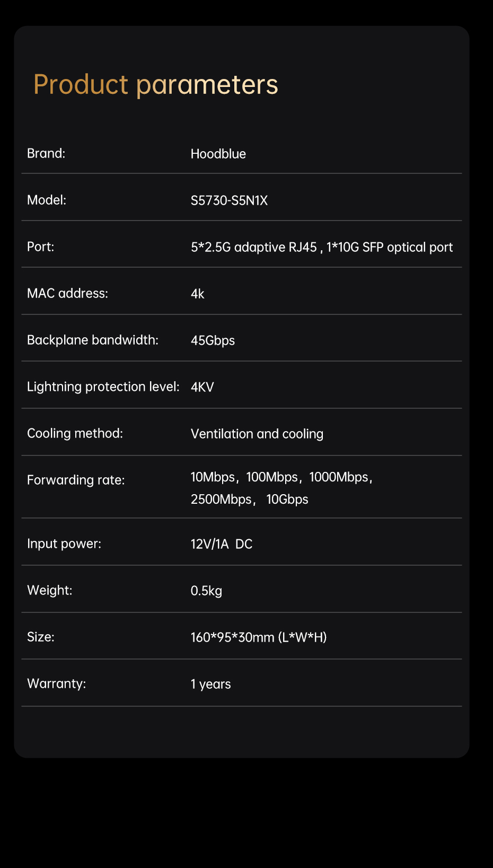Click the "Product parameters" heading
493x868 pixels.
155,85
